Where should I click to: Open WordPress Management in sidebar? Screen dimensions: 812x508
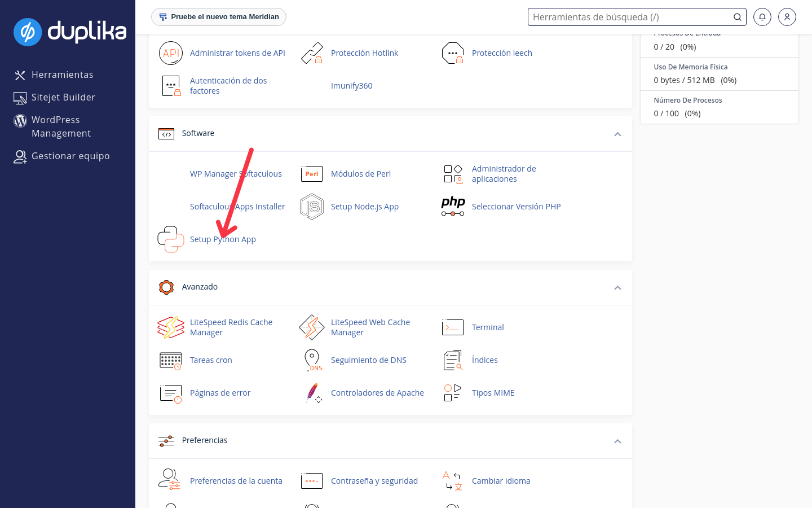[61, 126]
